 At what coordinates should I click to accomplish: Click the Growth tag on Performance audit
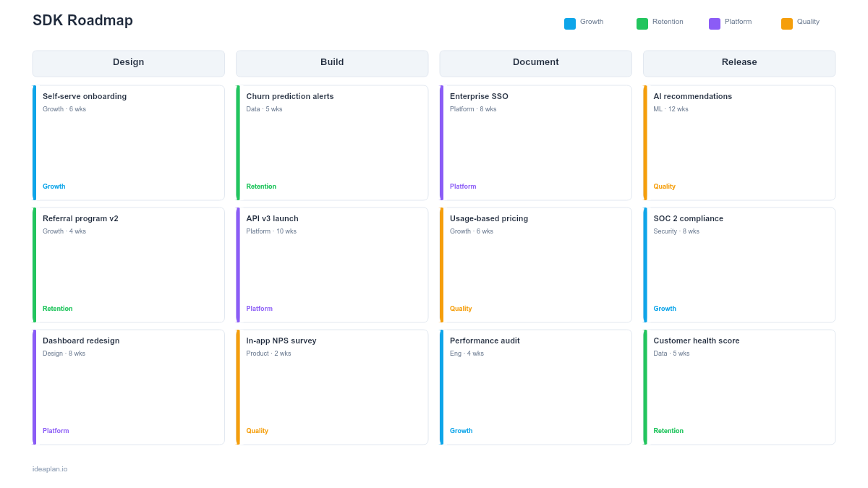[x=461, y=431]
